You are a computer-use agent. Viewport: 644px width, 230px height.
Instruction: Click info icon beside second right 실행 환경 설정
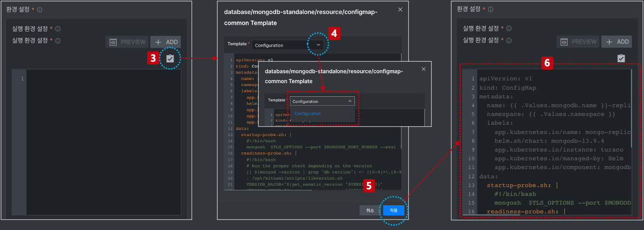(x=509, y=40)
